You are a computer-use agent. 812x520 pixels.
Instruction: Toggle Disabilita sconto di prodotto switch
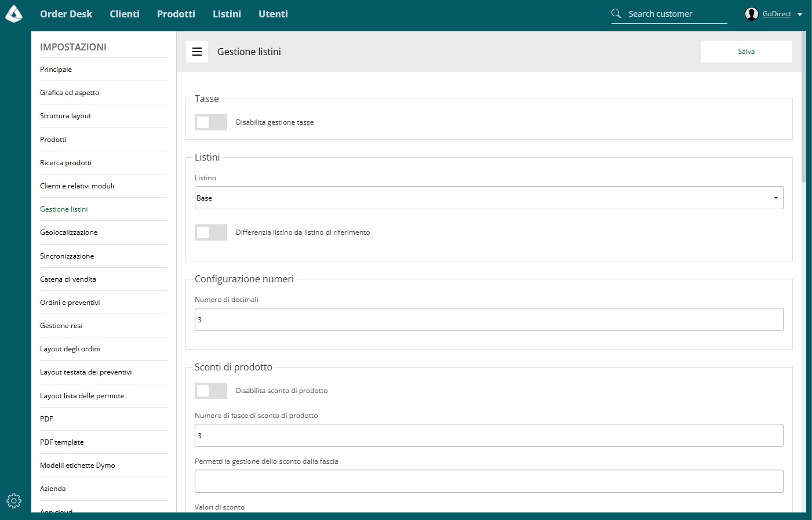211,391
